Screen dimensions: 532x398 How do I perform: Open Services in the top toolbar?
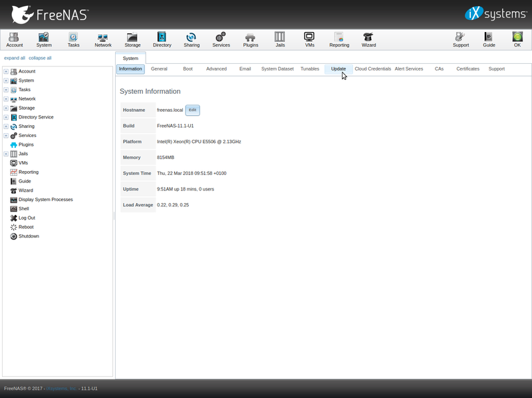(221, 40)
